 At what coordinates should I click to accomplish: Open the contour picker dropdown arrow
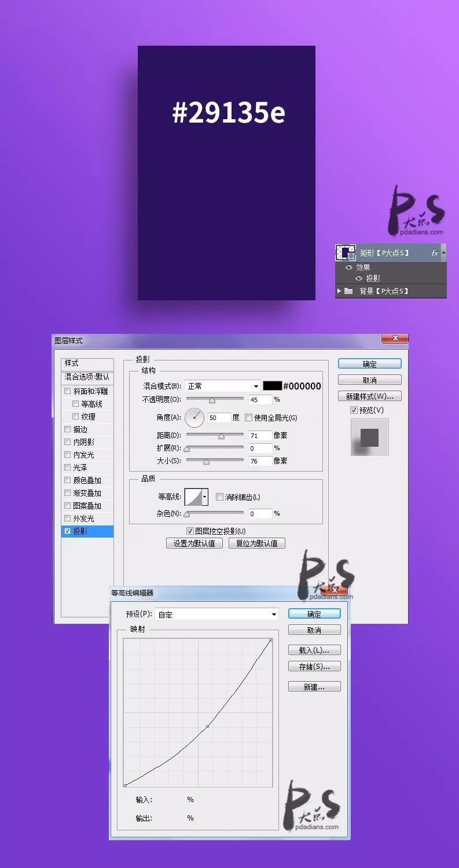click(204, 497)
